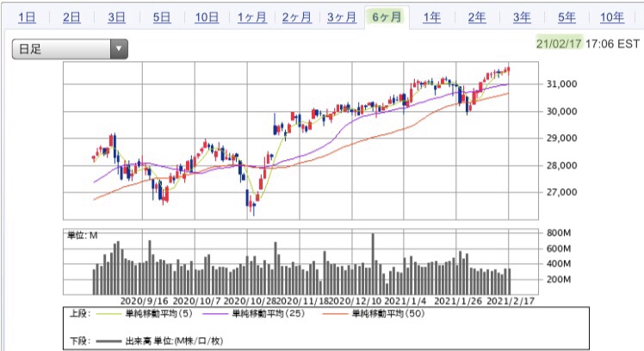
Task: Click the 21/02/17 date stamp
Action: coord(559,44)
